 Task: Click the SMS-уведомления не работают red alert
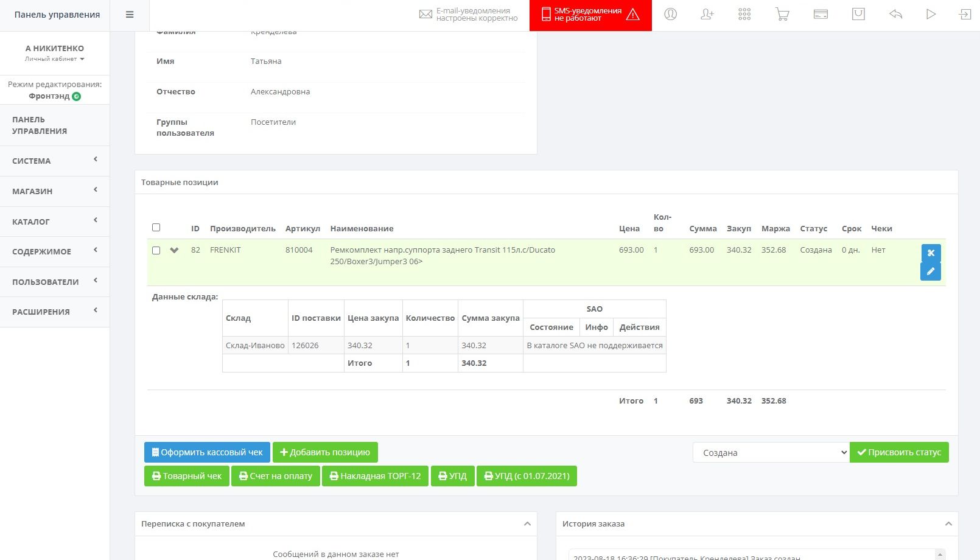pyautogui.click(x=590, y=15)
